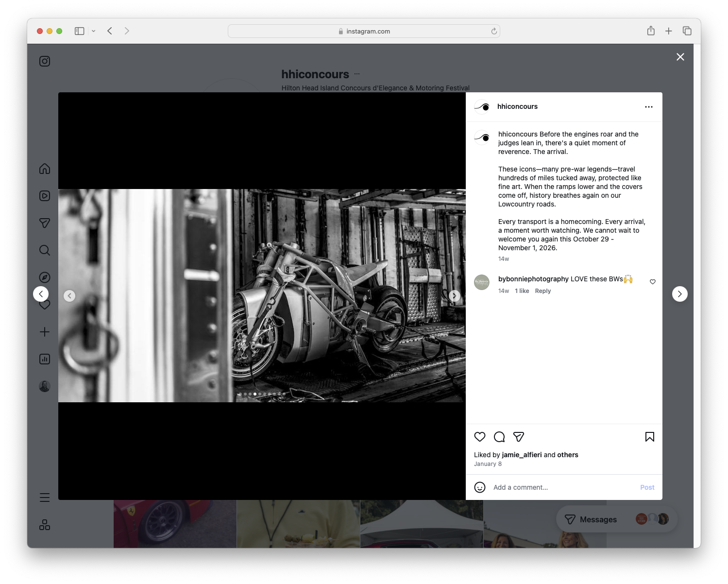Open Direct Messages paper plane icon
Screen dimensions: 728x584
point(45,223)
